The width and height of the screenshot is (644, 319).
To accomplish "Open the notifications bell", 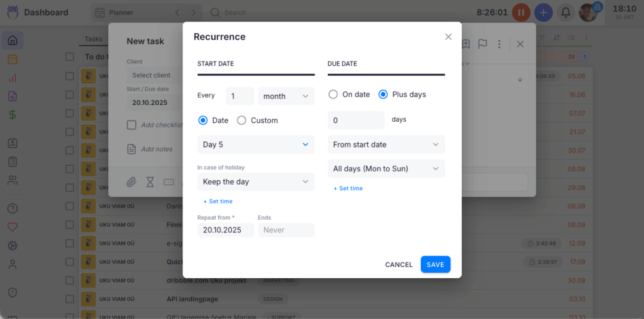I will pos(566,13).
